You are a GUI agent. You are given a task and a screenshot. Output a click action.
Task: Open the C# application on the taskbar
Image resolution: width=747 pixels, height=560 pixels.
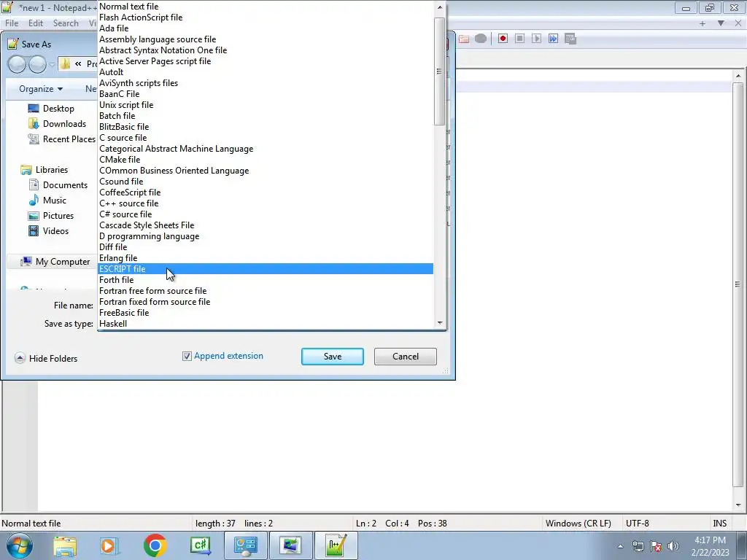200,545
